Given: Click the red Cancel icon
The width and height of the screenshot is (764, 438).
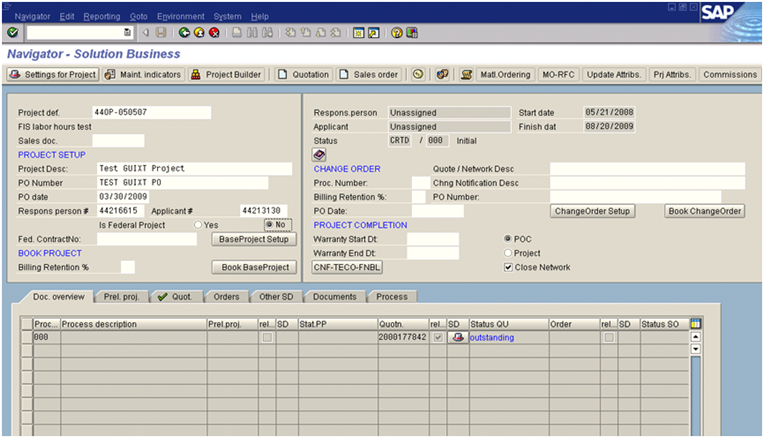Looking at the screenshot, I should coord(214,33).
